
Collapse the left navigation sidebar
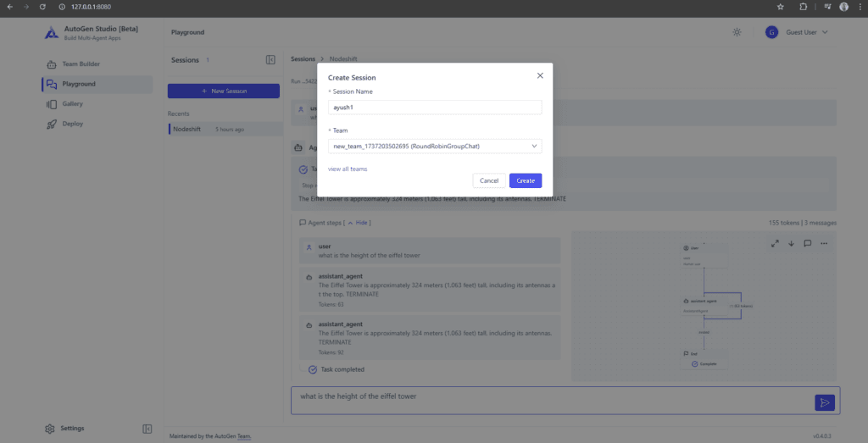[147, 429]
